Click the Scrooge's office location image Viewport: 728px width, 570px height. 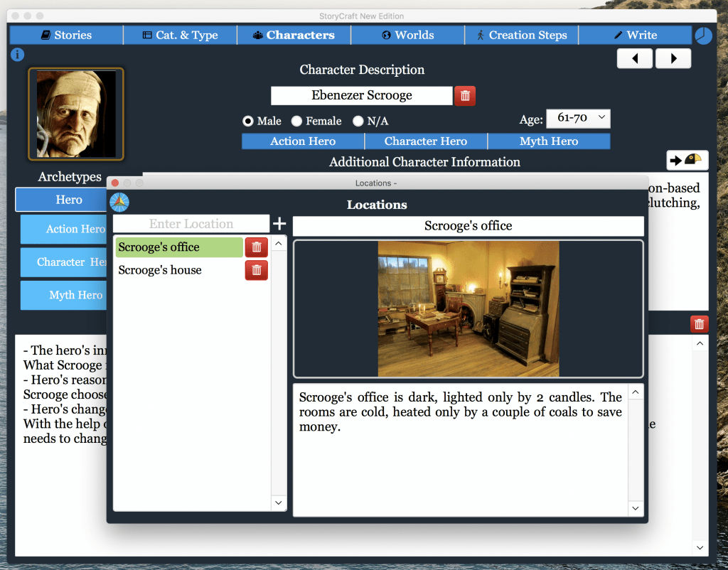click(x=469, y=308)
